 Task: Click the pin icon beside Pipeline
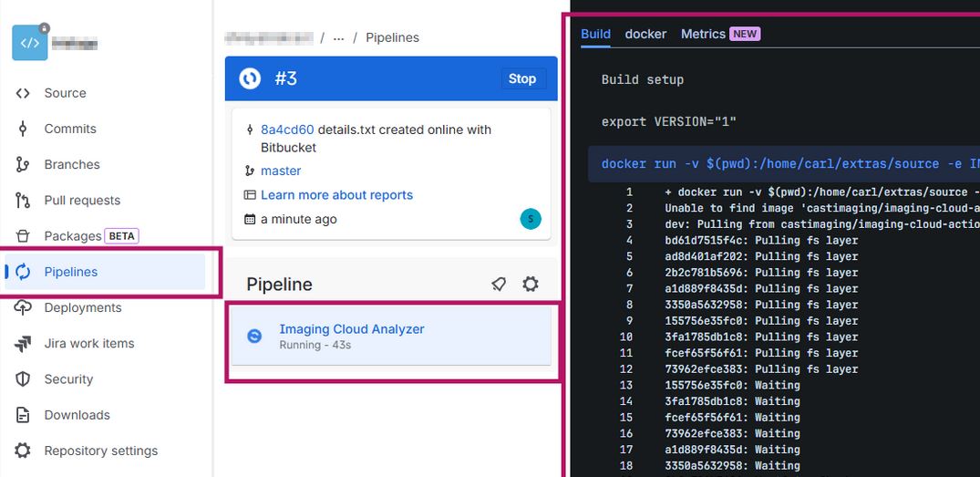point(499,285)
